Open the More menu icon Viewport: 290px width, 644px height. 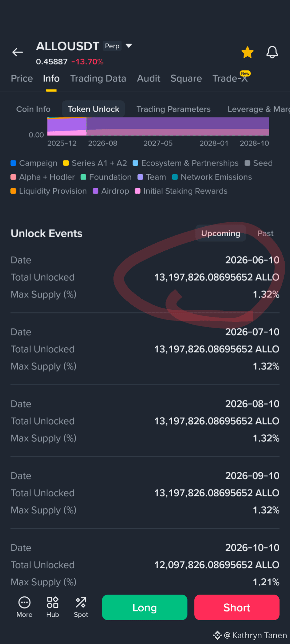[25, 603]
